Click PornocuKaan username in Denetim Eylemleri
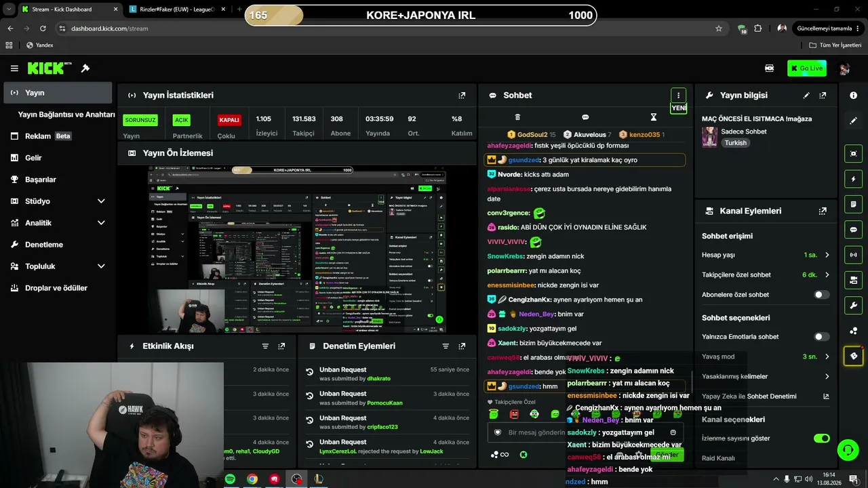Screen dimensions: 868x488 tap(384, 403)
